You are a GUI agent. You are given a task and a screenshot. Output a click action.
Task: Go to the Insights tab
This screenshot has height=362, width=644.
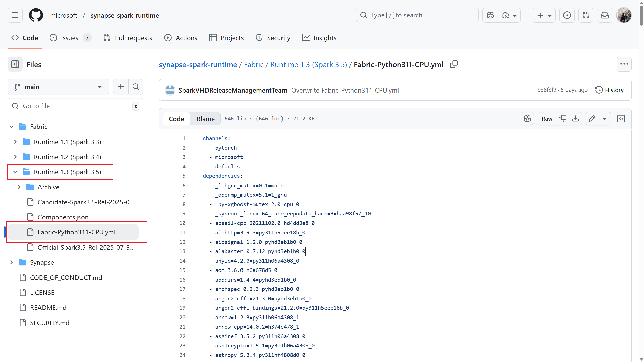pos(319,38)
